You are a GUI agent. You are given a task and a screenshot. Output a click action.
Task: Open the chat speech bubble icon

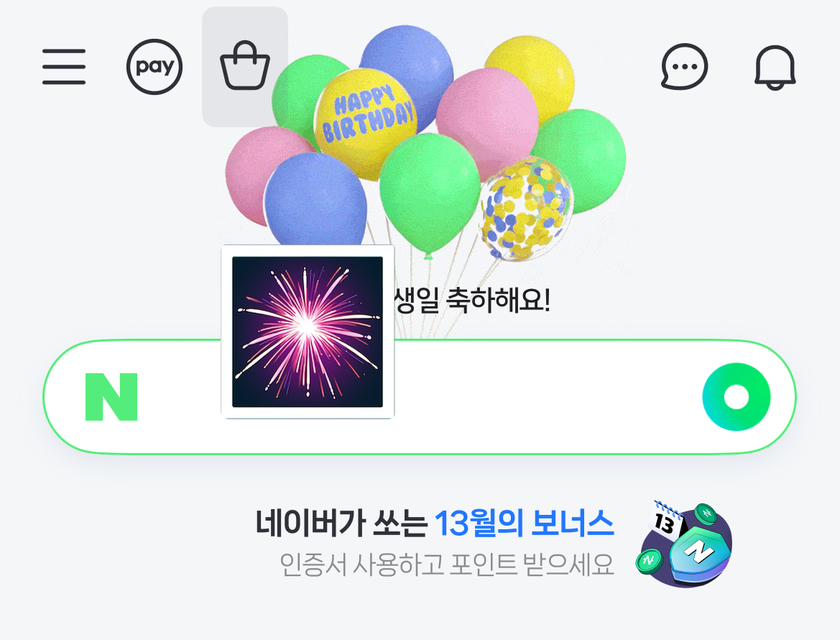pyautogui.click(x=684, y=66)
